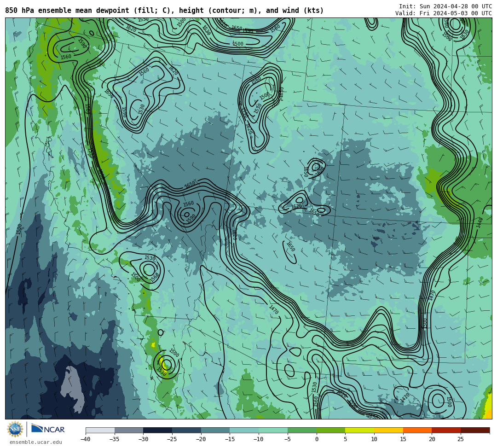This screenshot has width=497, height=448.
Task: Pick the darkest navy -30 to -25 colorbar segment
Action: click(158, 430)
